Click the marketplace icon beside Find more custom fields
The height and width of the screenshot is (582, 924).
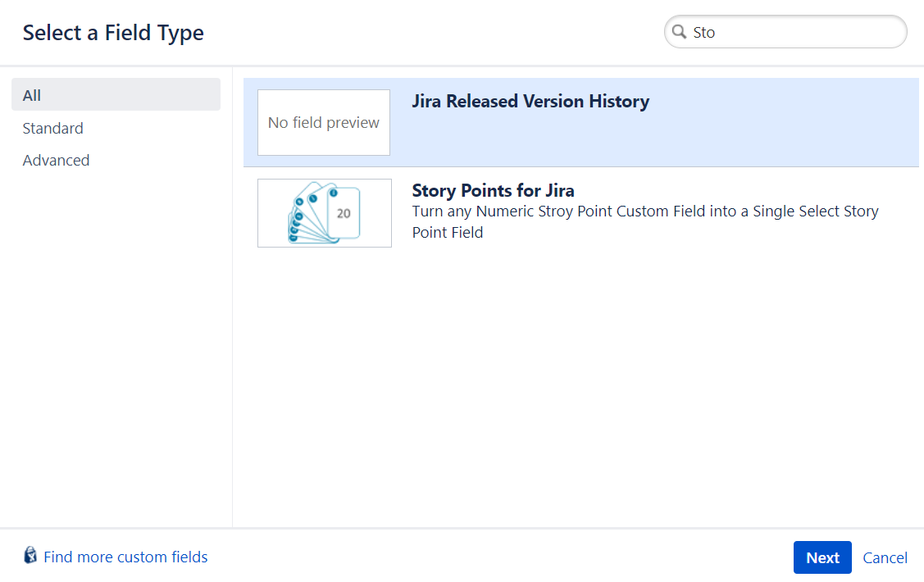[30, 556]
